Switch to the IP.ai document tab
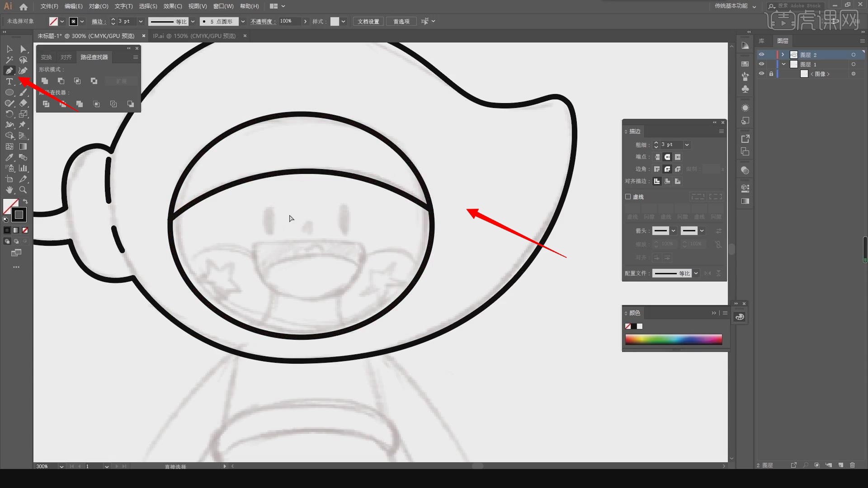Screen dimensions: 868x488 [194, 36]
